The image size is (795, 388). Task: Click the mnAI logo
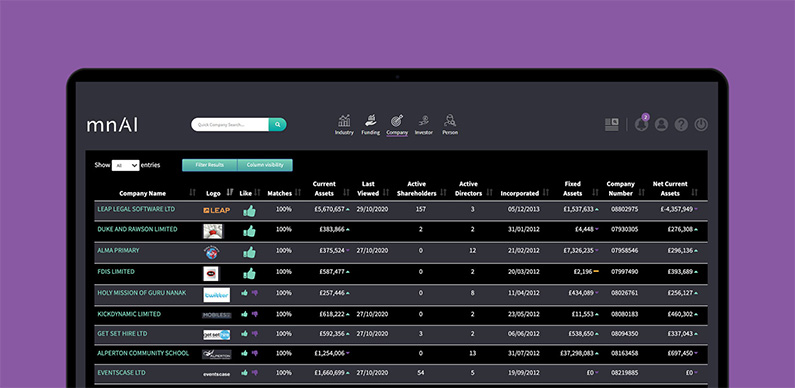[x=112, y=125]
